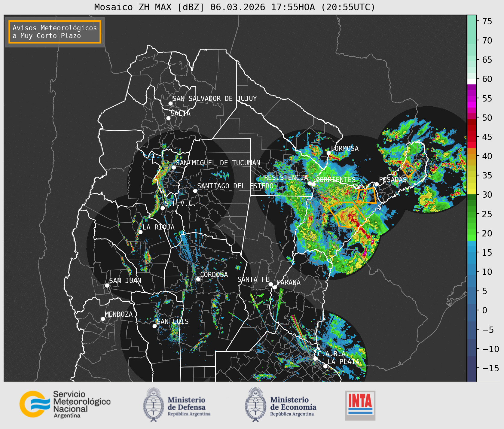Click the Ministerio de Economía crest
Image resolution: width=504 pixels, height=429 pixels.
click(x=256, y=404)
